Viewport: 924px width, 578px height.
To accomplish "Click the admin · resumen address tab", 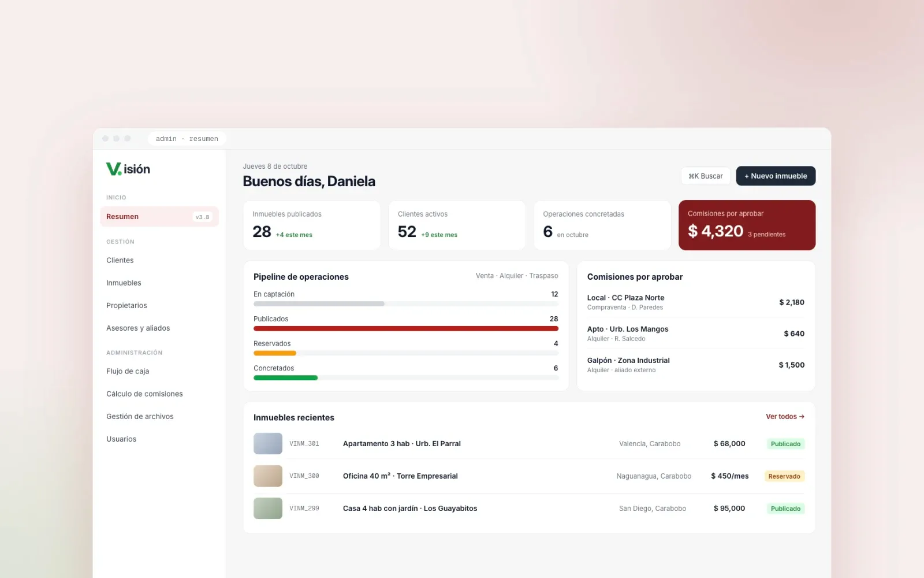I will point(187,139).
